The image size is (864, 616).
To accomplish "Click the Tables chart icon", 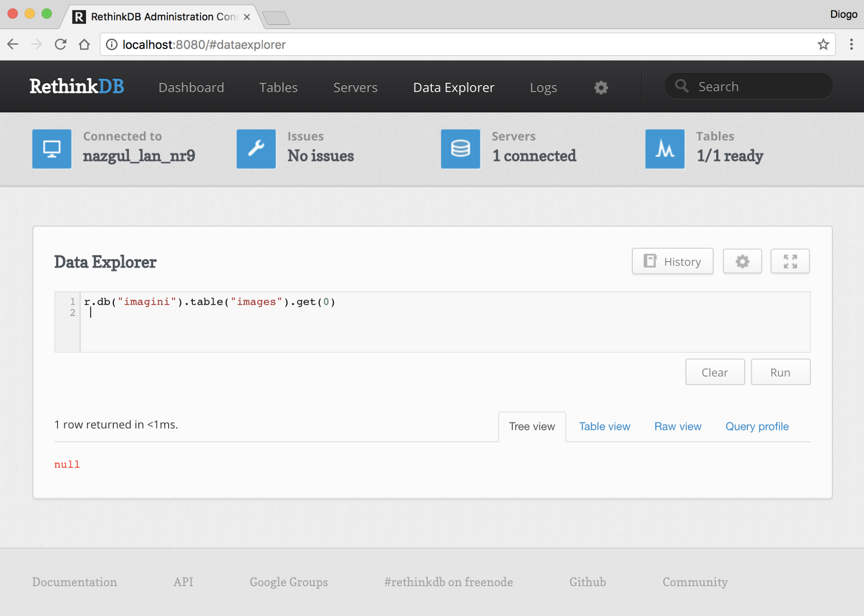I will [x=664, y=149].
